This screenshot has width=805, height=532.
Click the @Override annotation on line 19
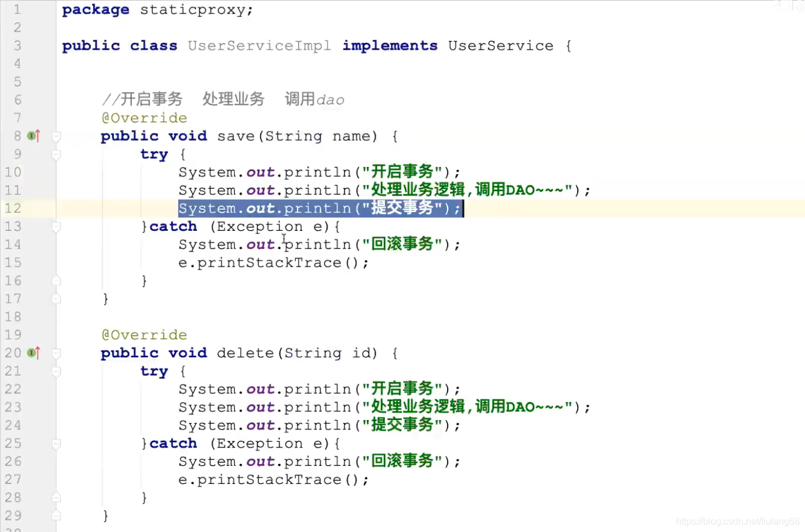(x=144, y=335)
